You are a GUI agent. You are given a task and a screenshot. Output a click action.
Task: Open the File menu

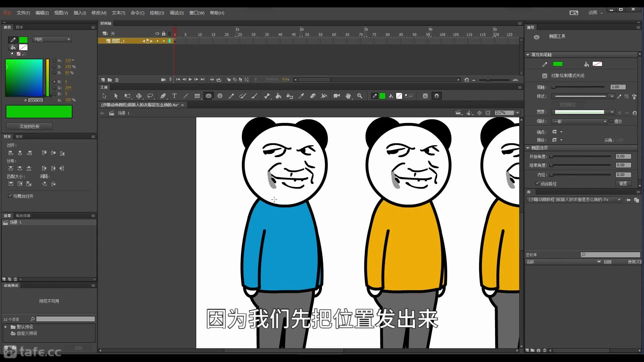(23, 13)
